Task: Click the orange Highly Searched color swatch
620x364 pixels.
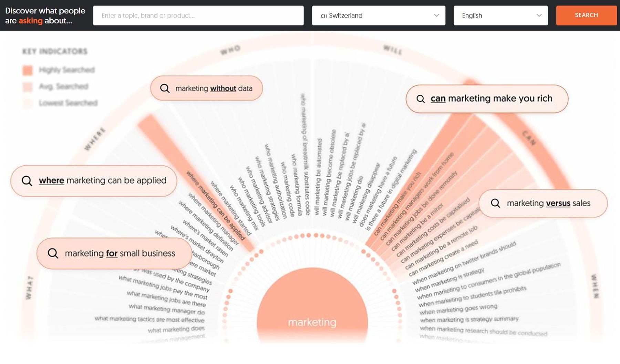Action: (x=27, y=70)
